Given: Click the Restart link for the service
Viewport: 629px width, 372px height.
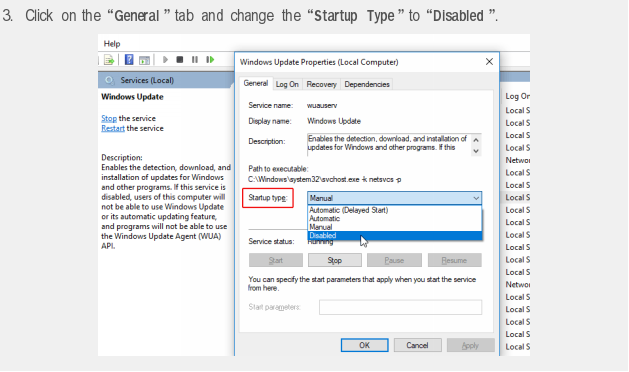Looking at the screenshot, I should 113,128.
